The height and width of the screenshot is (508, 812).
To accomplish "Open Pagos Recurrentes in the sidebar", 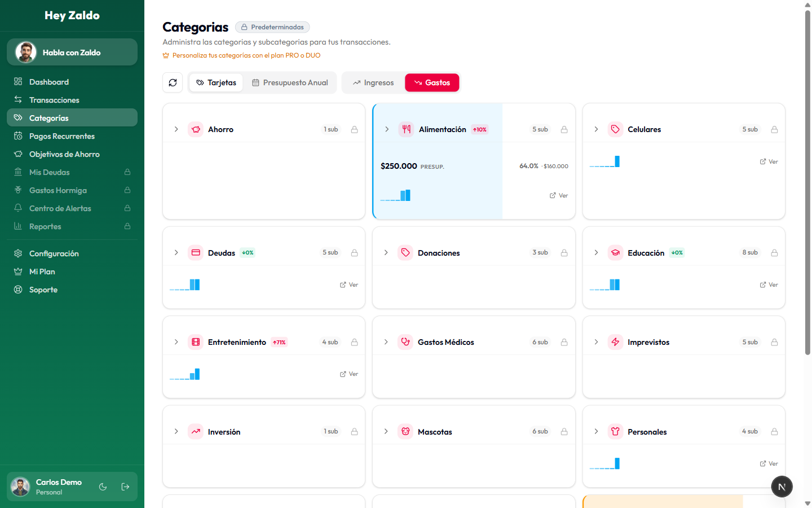I will [62, 136].
